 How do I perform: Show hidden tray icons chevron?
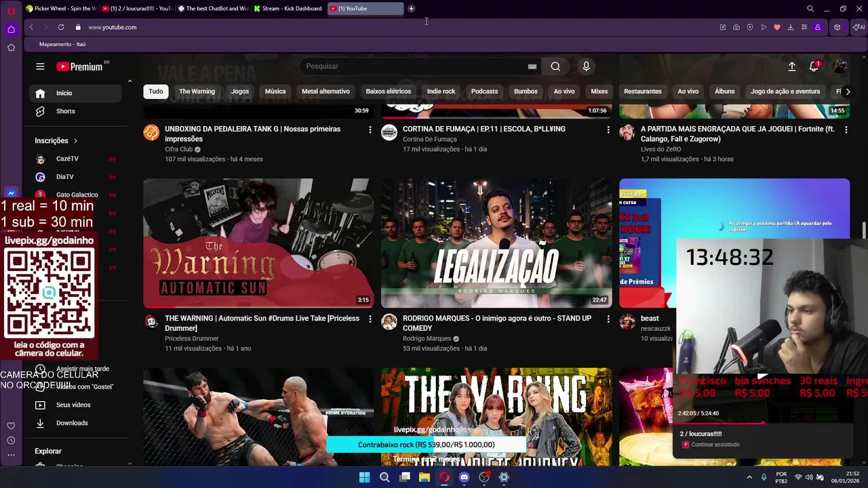(749, 477)
